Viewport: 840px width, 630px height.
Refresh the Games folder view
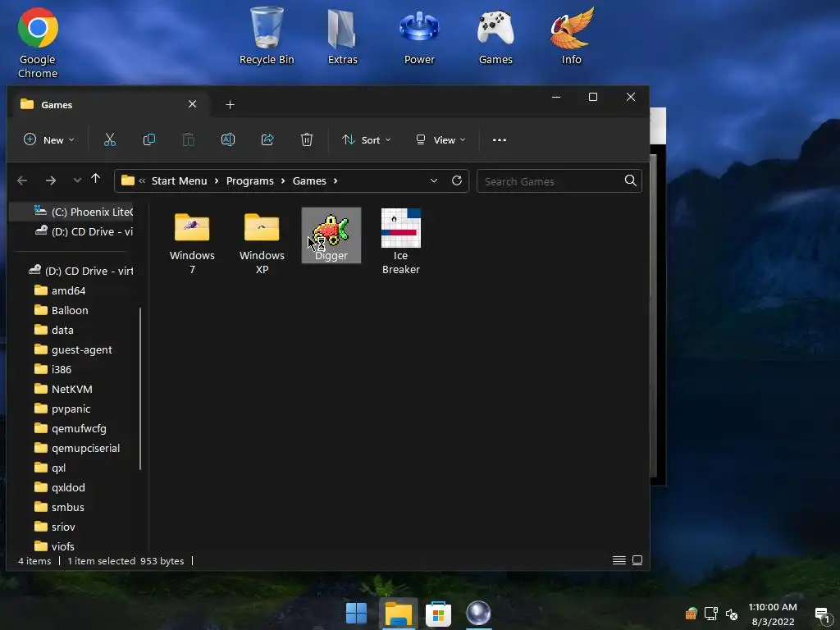click(x=457, y=180)
